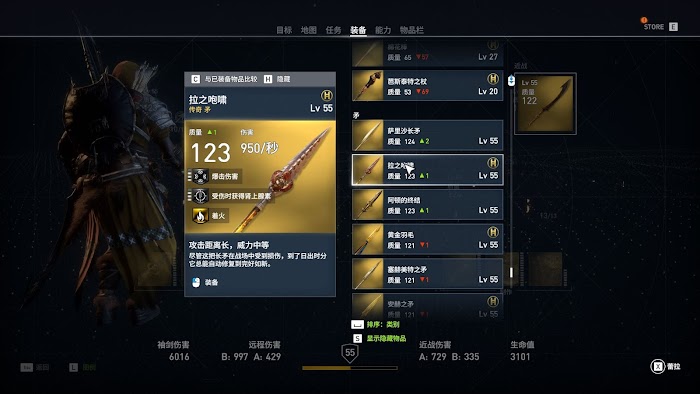Switch to the 能力 tab
The image size is (700, 394).
tap(383, 30)
